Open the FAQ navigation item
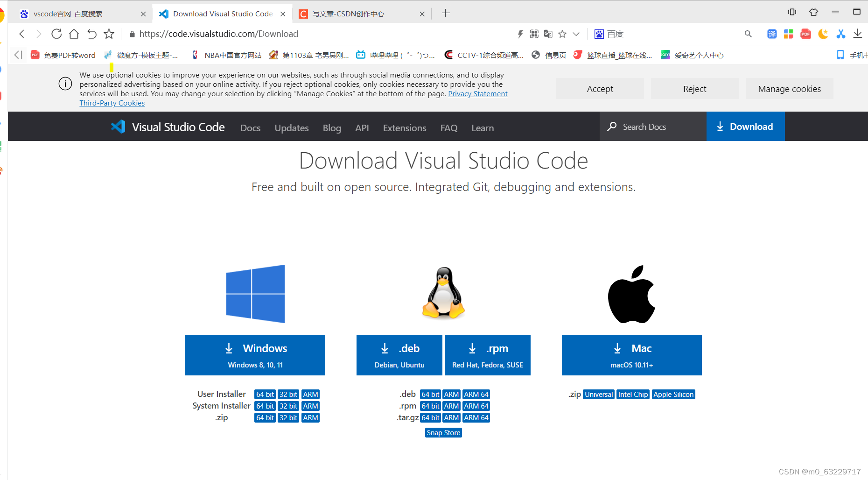868x480 pixels. [x=449, y=128]
